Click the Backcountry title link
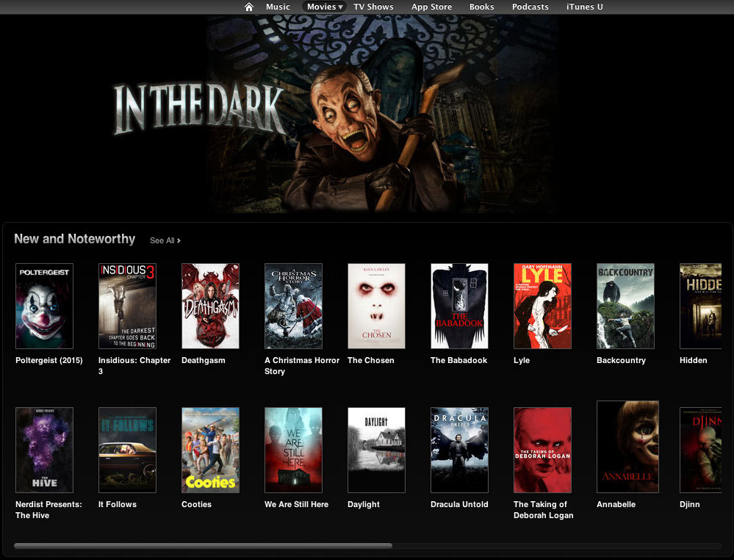The image size is (734, 560). 621,361
